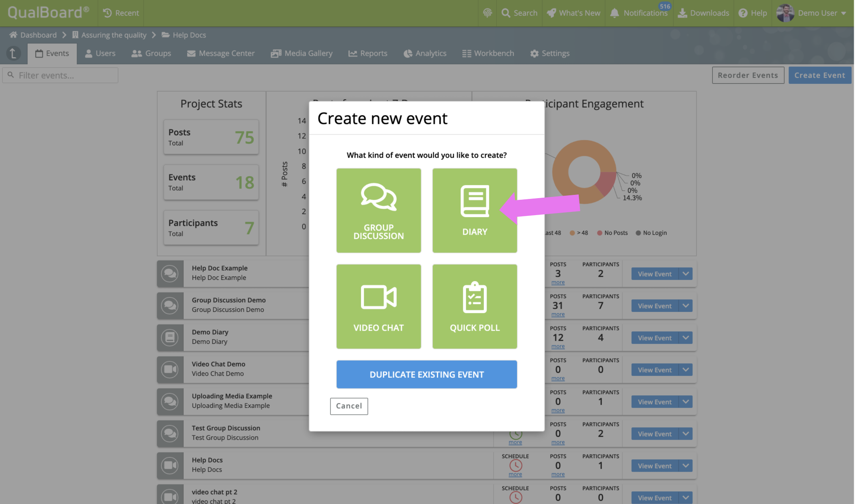The width and height of the screenshot is (855, 504).
Task: Click Duplicate Existing Event button
Action: coord(426,374)
